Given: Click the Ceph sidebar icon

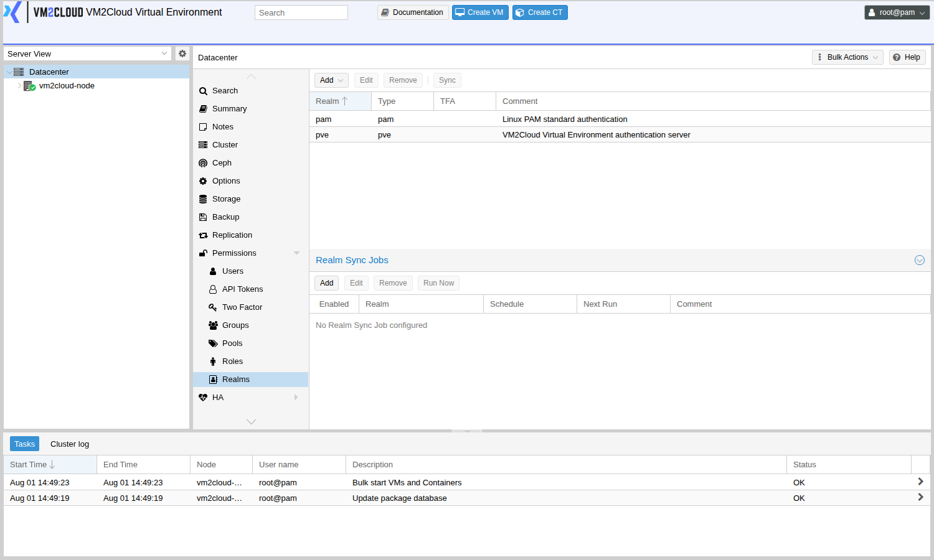Looking at the screenshot, I should [203, 163].
